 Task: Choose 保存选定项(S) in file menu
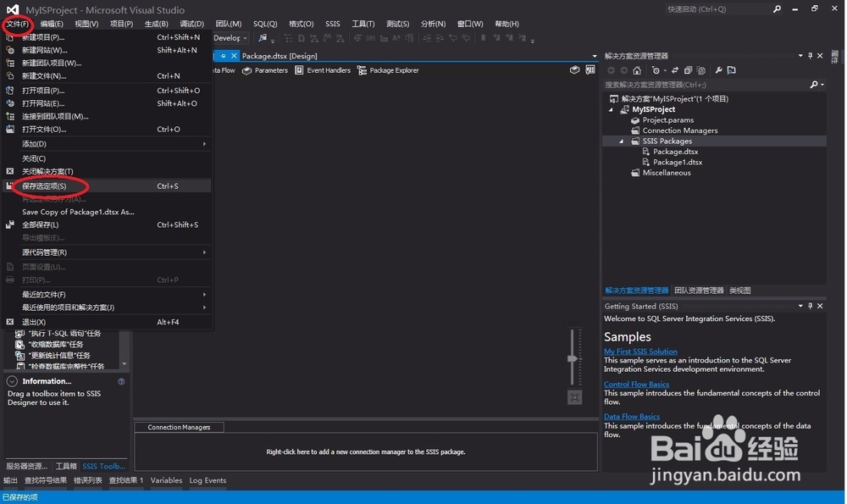(107, 186)
